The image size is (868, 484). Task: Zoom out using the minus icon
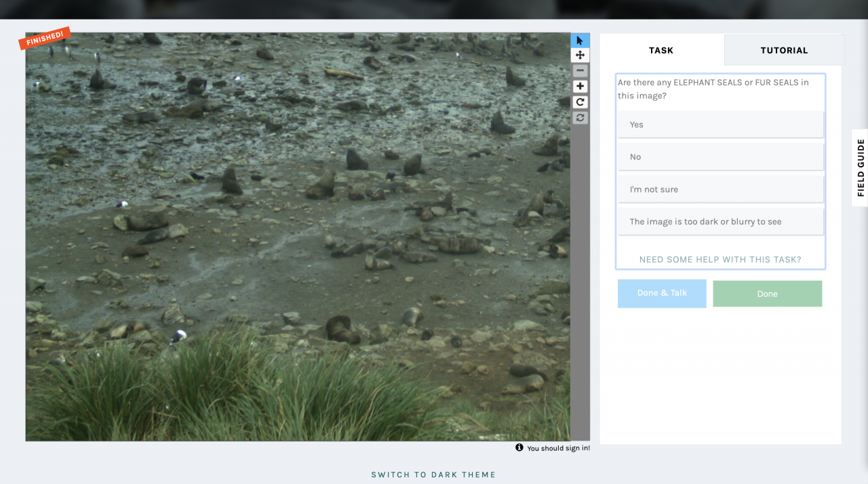(580, 70)
